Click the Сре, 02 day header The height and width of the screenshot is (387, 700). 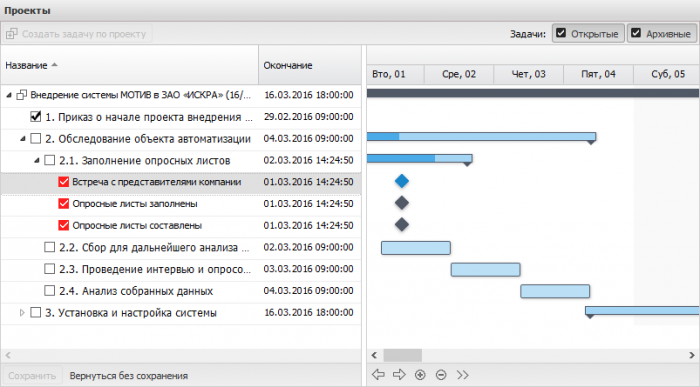(459, 74)
